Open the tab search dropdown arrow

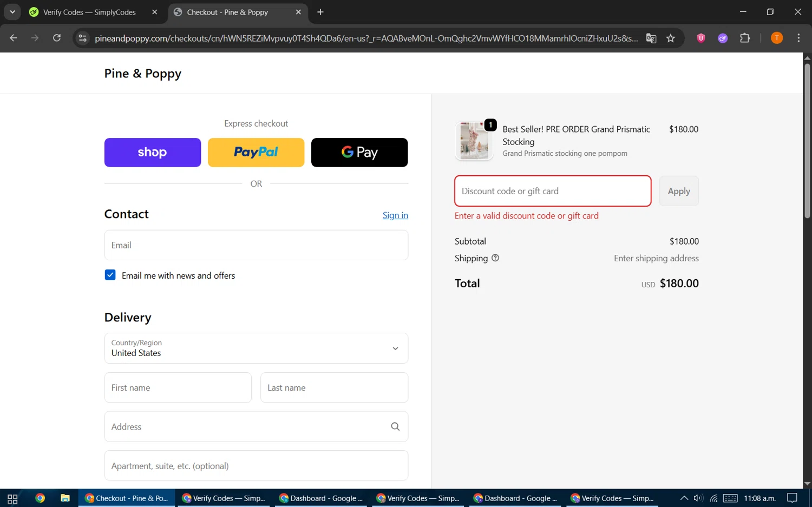point(12,12)
